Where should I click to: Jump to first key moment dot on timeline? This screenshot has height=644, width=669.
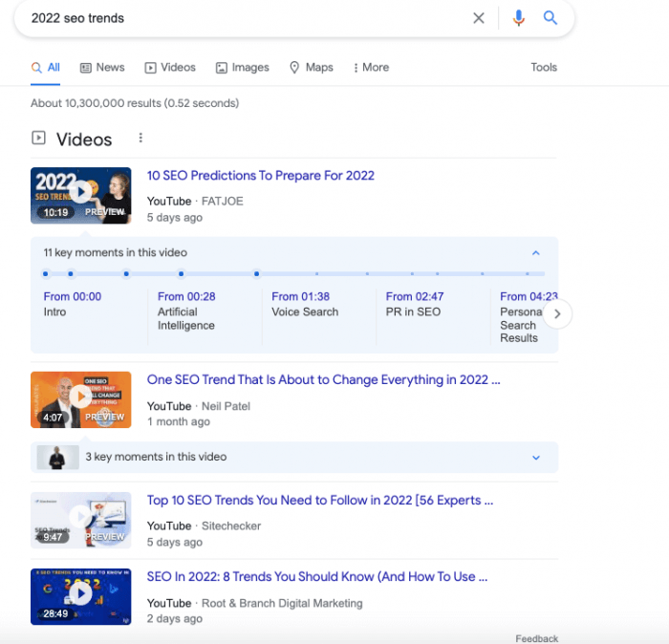(x=46, y=274)
